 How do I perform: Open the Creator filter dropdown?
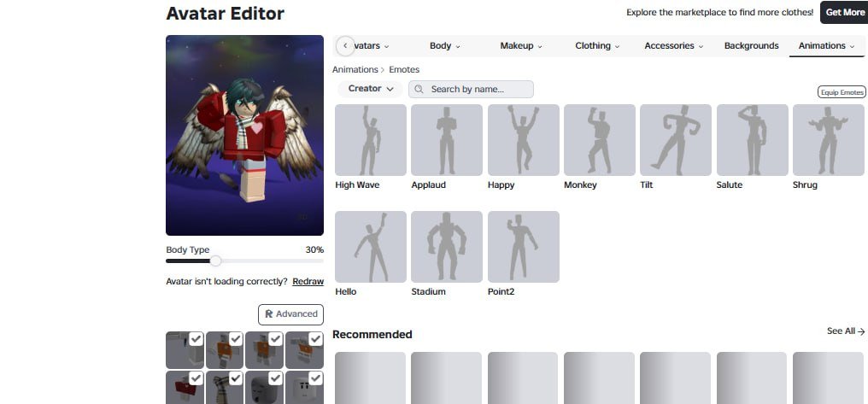[x=370, y=89]
